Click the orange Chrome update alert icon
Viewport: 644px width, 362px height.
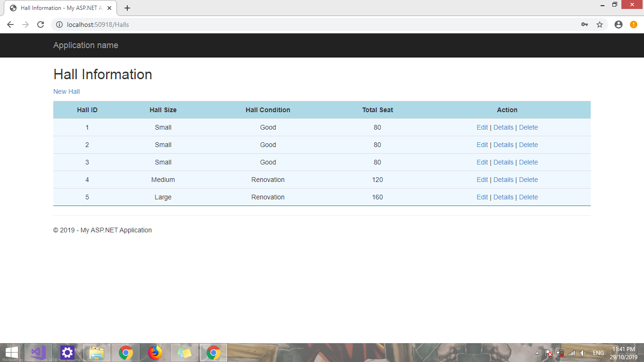[x=634, y=24]
